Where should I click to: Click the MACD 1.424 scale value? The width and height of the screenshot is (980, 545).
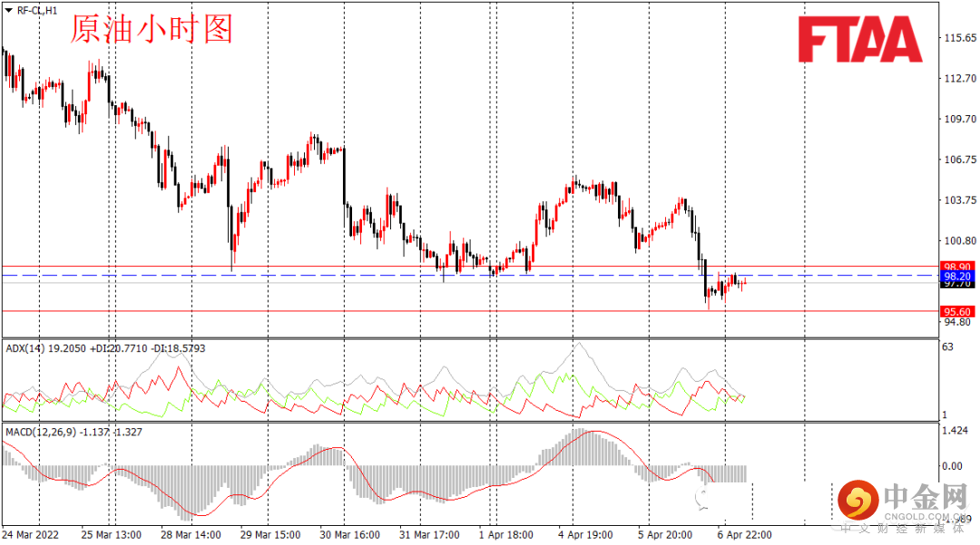955,431
